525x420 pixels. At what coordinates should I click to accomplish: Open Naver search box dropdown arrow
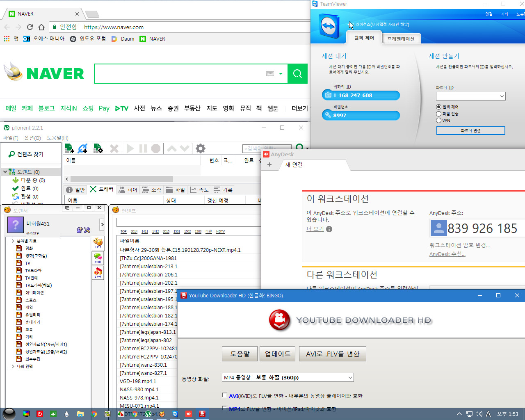[281, 74]
